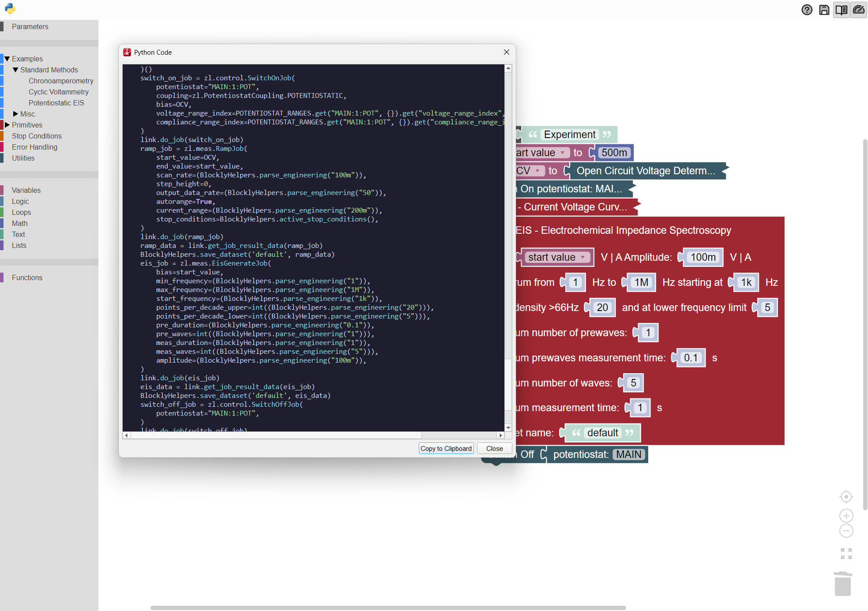Collapse the Standard Methods folder
This screenshot has height=611, width=868.
[15, 70]
